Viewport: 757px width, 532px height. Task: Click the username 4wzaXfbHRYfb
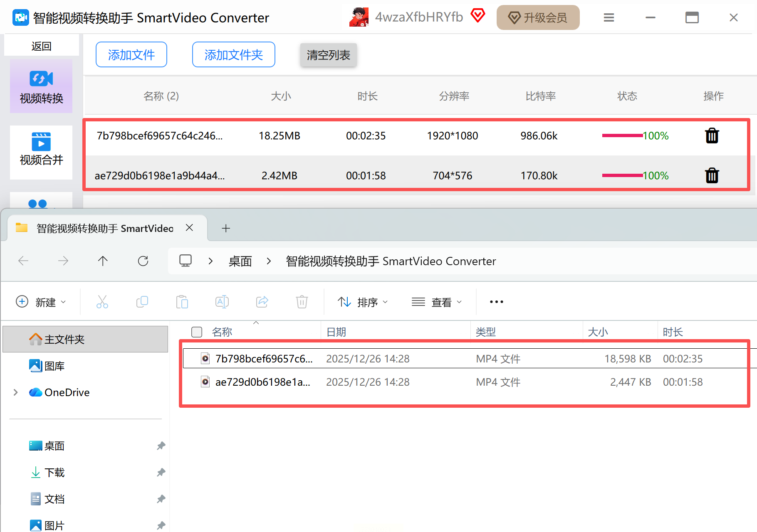[419, 17]
